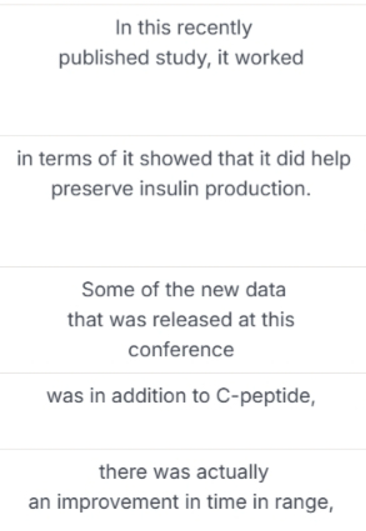Click the word 'C-peptide,'
This screenshot has height=531, width=366.
[266, 396]
